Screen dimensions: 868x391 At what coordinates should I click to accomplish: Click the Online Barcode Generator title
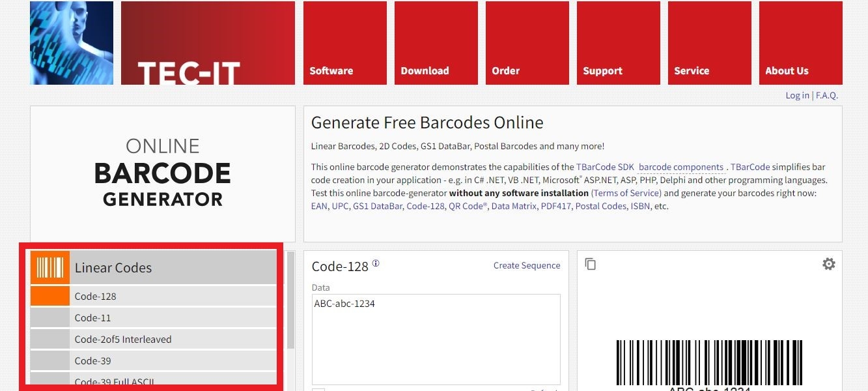tap(163, 173)
